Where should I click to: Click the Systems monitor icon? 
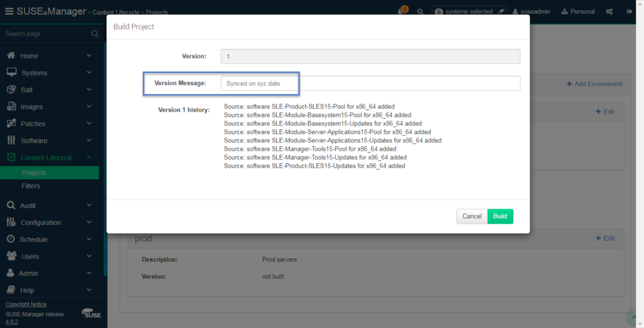coord(11,72)
